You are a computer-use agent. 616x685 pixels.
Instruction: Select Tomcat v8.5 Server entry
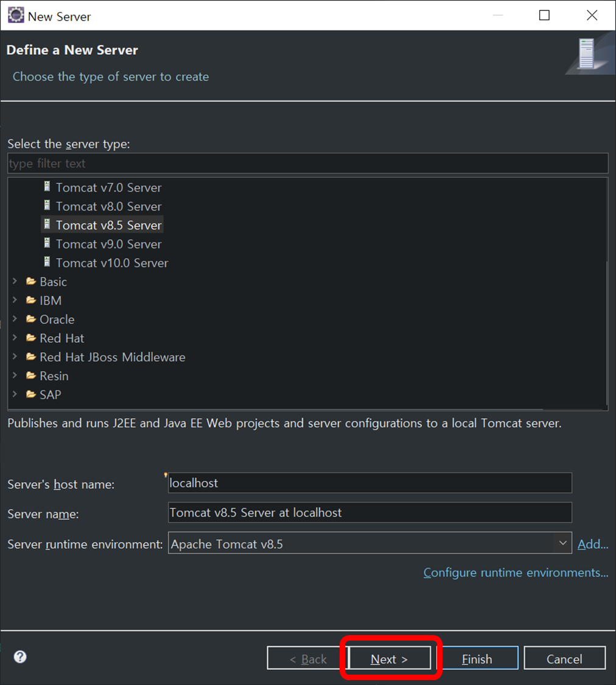[x=109, y=225]
